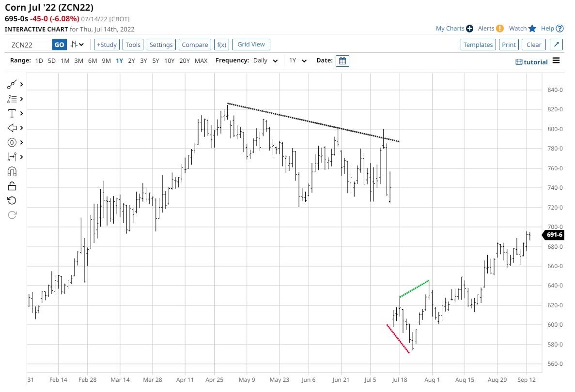Click the My Charts link
The height and width of the screenshot is (392, 575).
point(450,29)
